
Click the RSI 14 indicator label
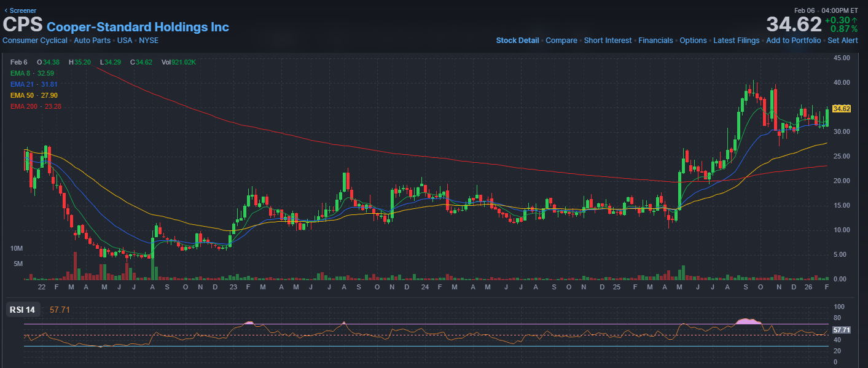[22, 310]
